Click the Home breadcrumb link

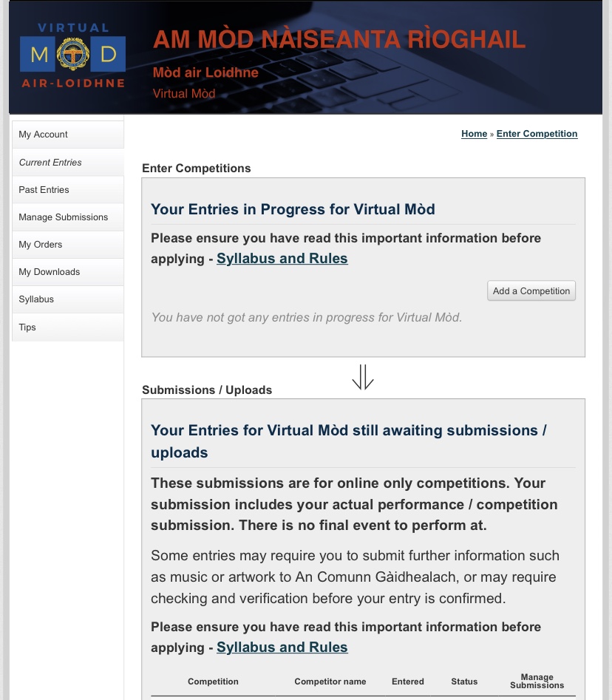pyautogui.click(x=474, y=134)
